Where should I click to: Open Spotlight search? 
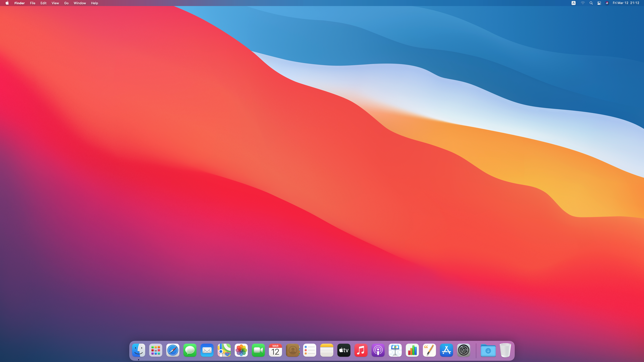click(x=591, y=3)
